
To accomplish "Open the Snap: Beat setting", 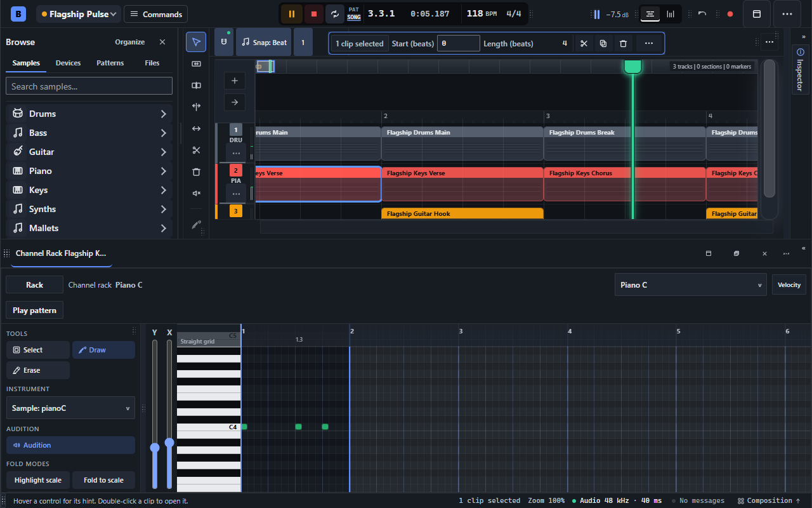I will point(264,43).
